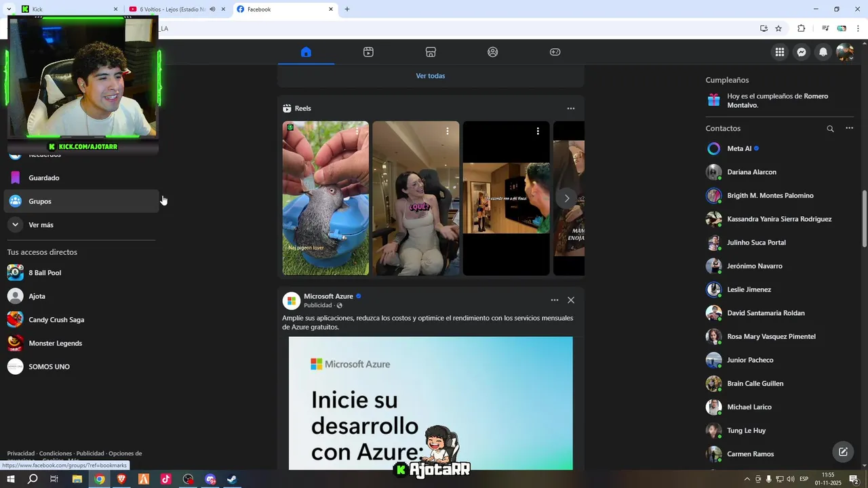Play the pigeon lover reel
Screen dimensions: 868x488
tap(325, 198)
